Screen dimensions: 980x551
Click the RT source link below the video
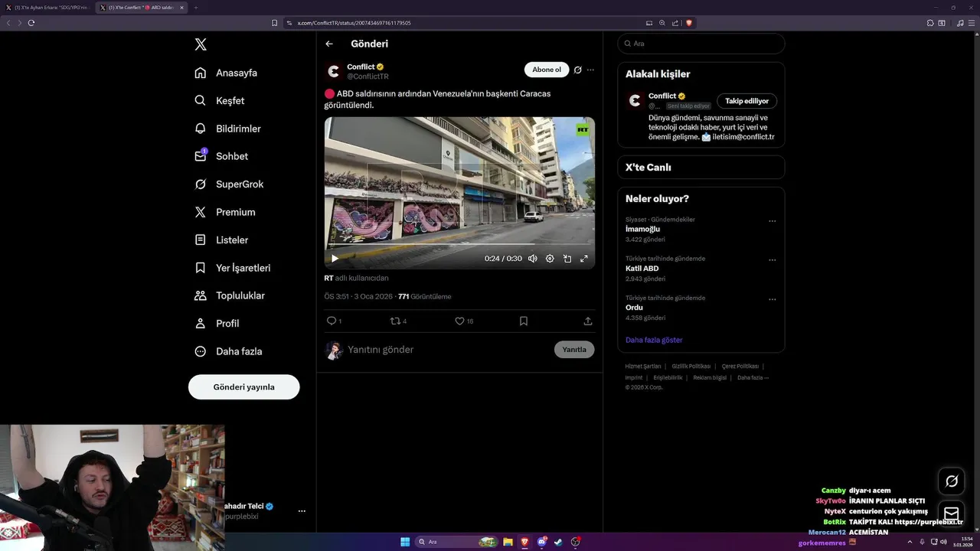point(328,278)
